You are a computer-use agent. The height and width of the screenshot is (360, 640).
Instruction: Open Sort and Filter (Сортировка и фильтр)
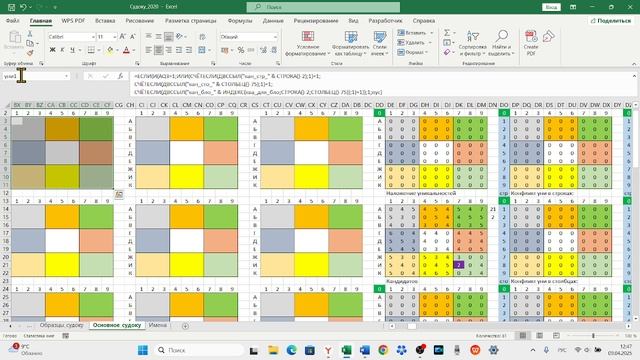coord(473,43)
